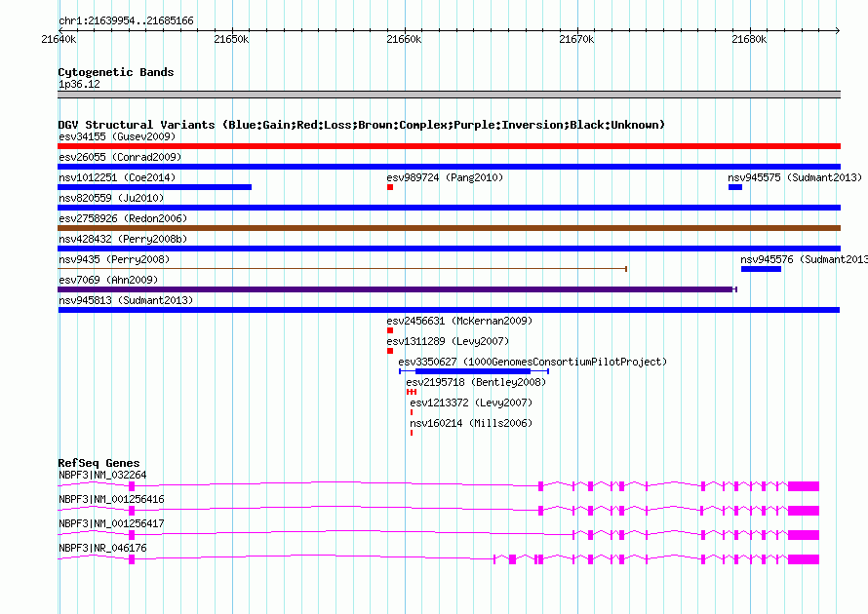
Task: Click the red tick under esv1213372 (Levy2007)
Action: (412, 412)
